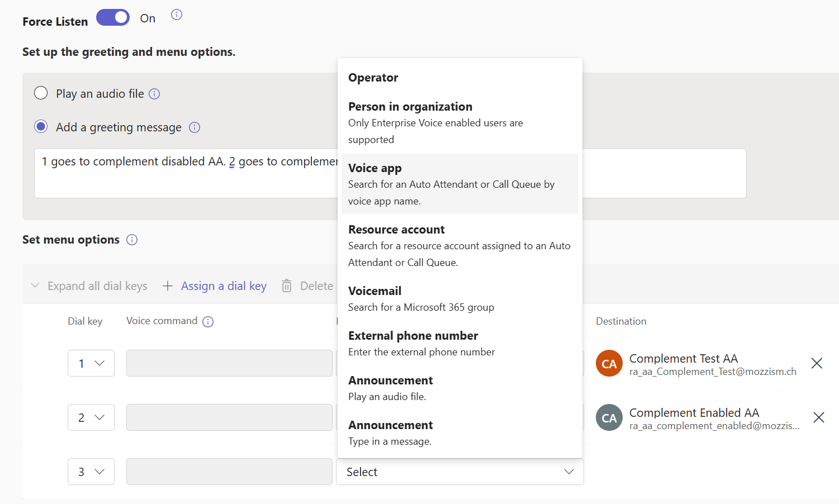839x504 pixels.
Task: Select the Play an audio file radio button
Action: (x=41, y=93)
